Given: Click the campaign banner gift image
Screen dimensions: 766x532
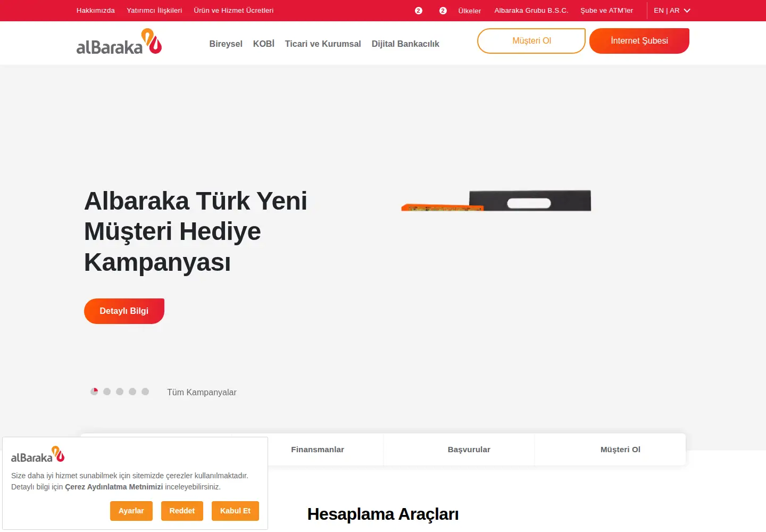Looking at the screenshot, I should tap(496, 201).
